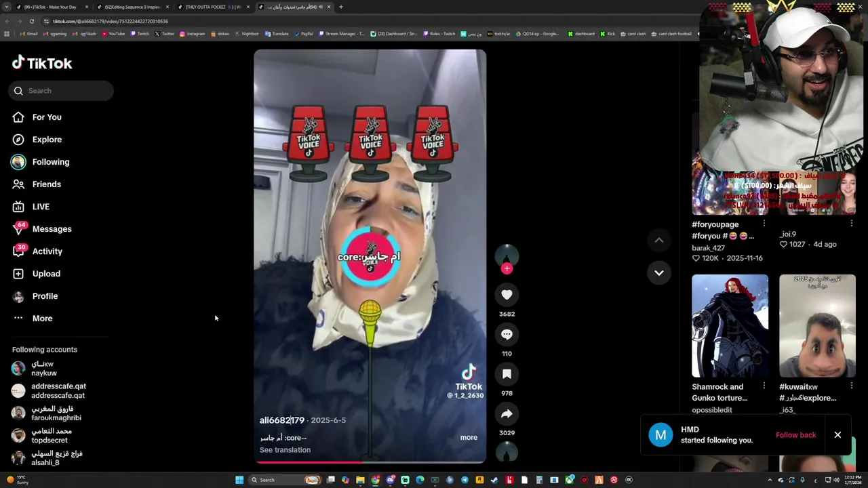Open the PayPal bookmark
This screenshot has height=488, width=868.
pos(303,34)
